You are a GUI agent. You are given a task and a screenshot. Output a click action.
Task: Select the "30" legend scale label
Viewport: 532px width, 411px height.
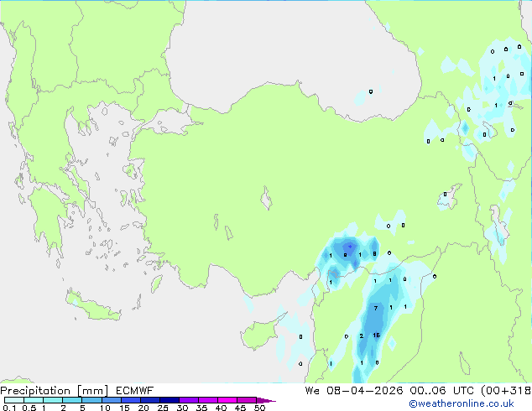(182, 408)
